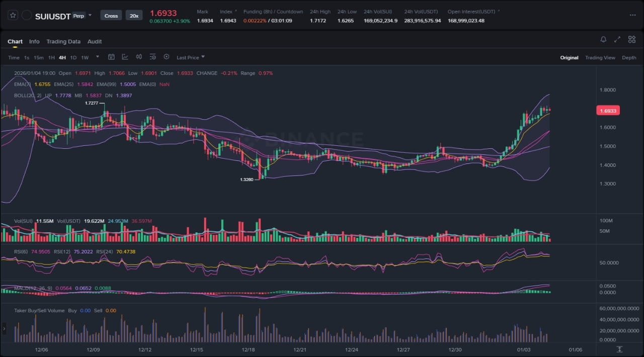Click the 24h High value 1.7172
The image size is (644, 357).
(318, 21)
